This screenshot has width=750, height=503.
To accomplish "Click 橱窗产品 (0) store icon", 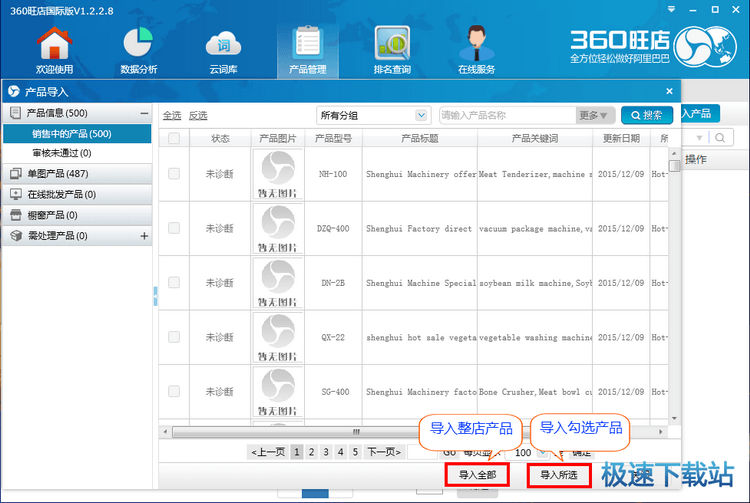I will (16, 215).
